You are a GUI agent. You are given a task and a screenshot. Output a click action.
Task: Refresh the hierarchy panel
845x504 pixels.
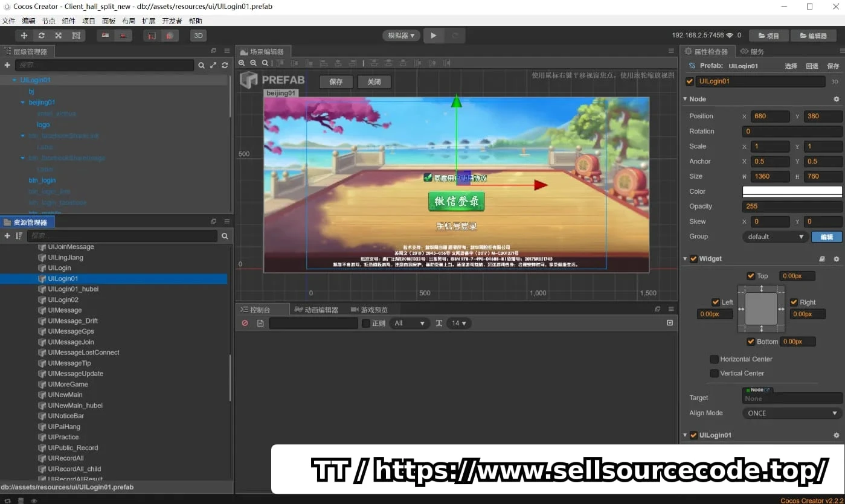click(x=225, y=65)
